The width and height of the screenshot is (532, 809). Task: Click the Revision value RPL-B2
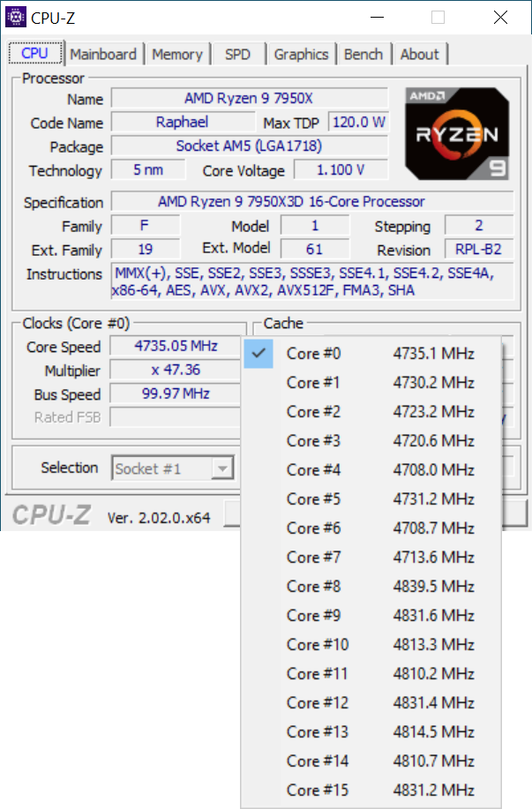479,249
